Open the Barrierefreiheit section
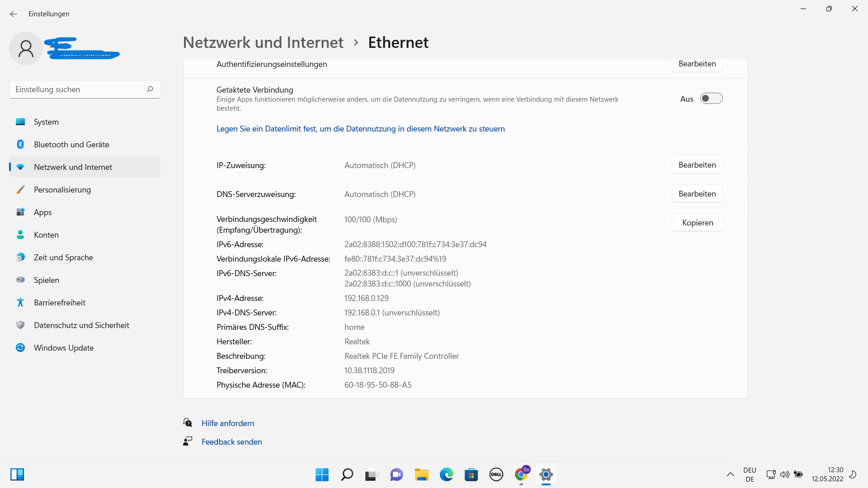868x488 pixels. coord(59,303)
